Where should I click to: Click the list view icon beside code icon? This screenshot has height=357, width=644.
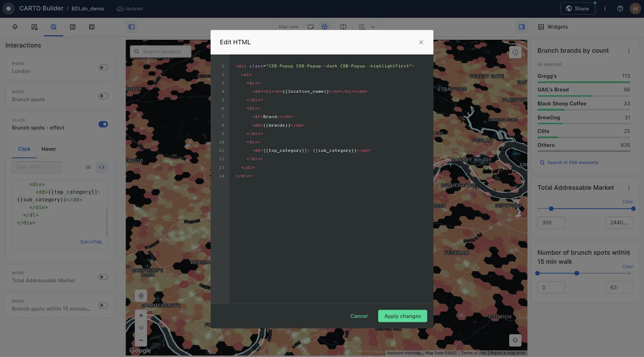tap(88, 167)
